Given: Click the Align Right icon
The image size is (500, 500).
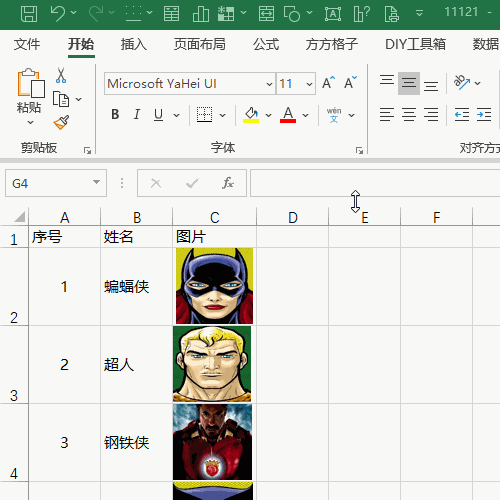Looking at the screenshot, I should [x=431, y=115].
